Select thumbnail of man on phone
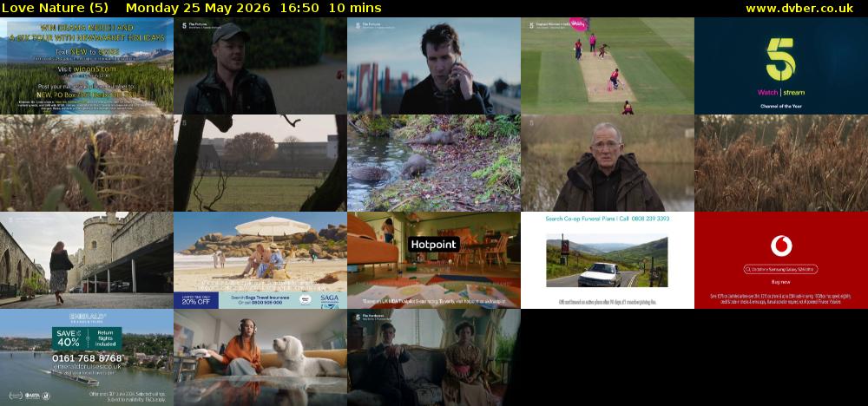This screenshot has height=406, width=868. tap(434, 66)
